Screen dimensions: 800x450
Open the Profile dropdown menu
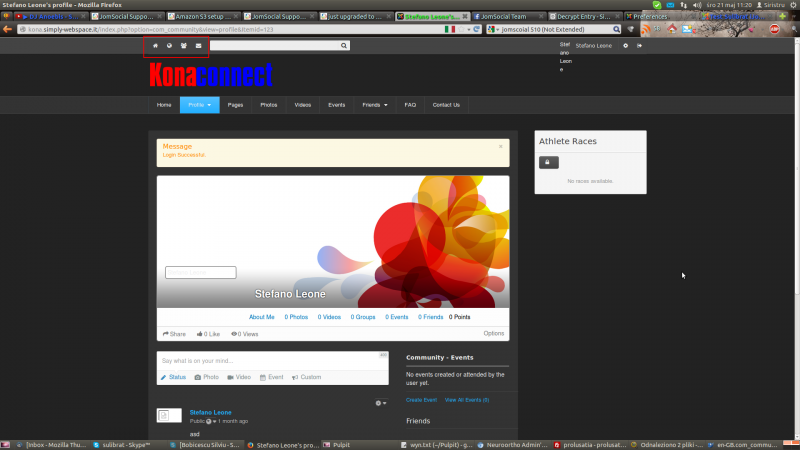click(x=199, y=105)
